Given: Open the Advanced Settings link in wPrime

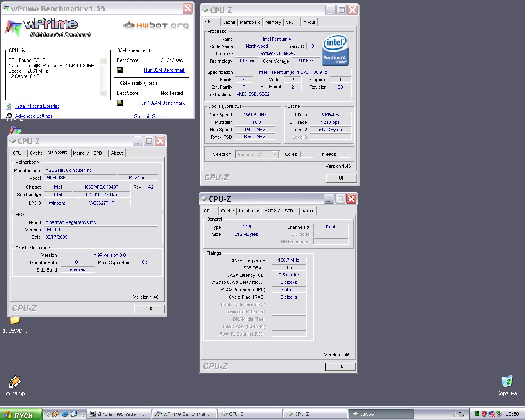Looking at the screenshot, I should (x=34, y=116).
